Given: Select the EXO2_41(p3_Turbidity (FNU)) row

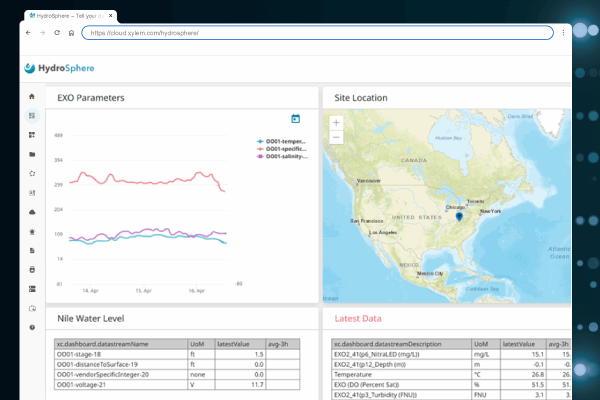Looking at the screenshot, I should [452, 395].
